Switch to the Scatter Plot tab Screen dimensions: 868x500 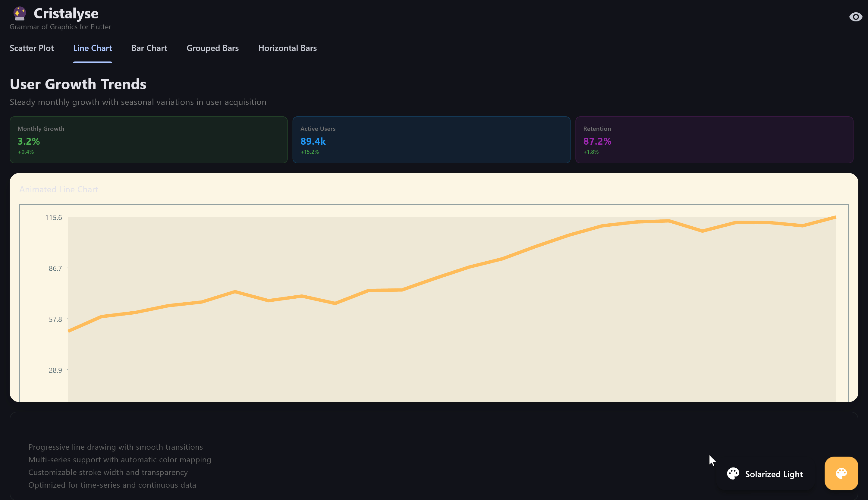click(32, 48)
